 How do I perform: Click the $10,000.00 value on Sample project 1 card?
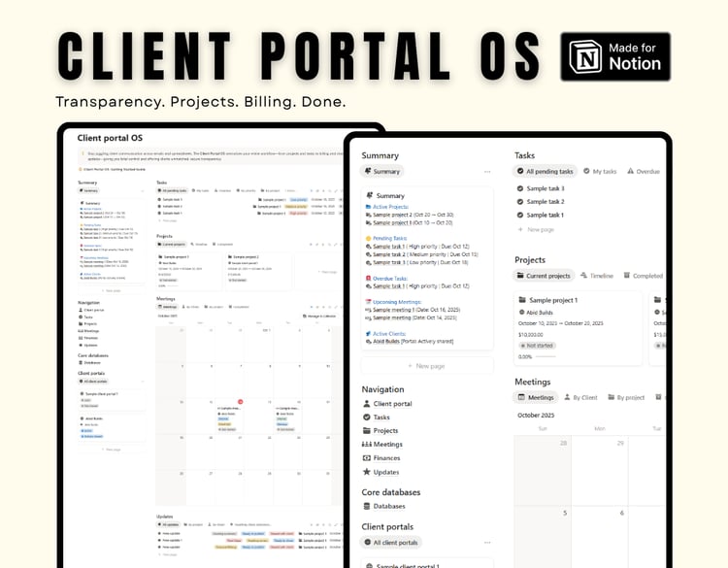(531, 334)
